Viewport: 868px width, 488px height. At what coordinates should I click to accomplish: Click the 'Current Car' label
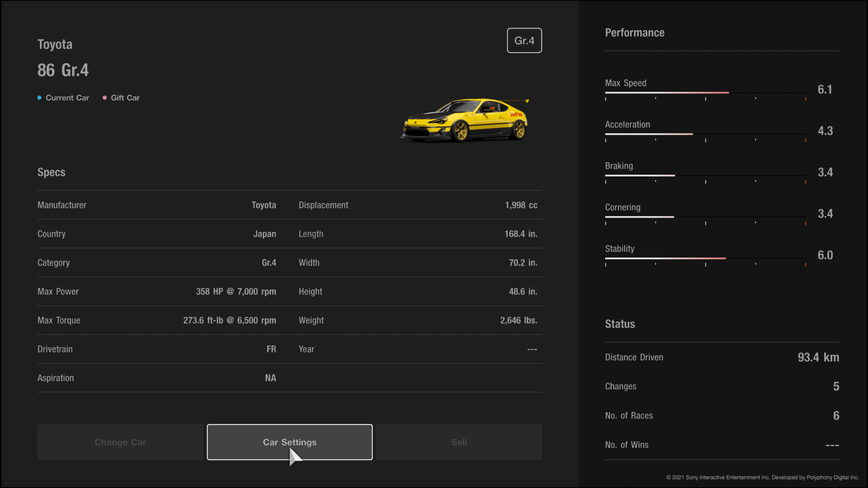click(x=67, y=98)
